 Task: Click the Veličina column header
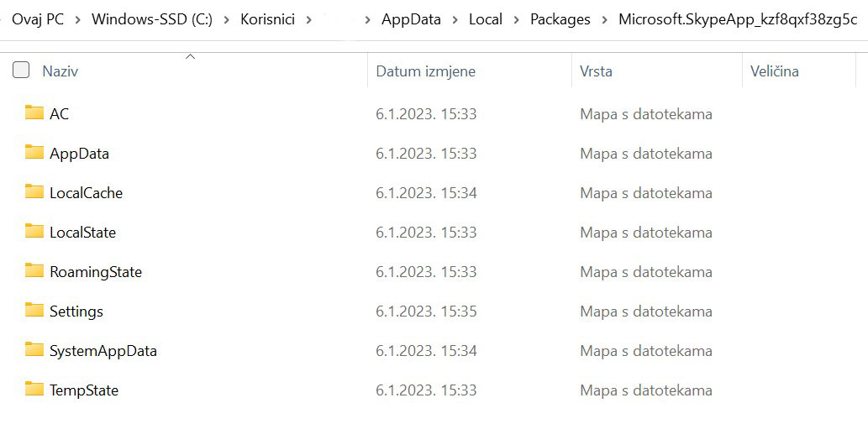(774, 71)
